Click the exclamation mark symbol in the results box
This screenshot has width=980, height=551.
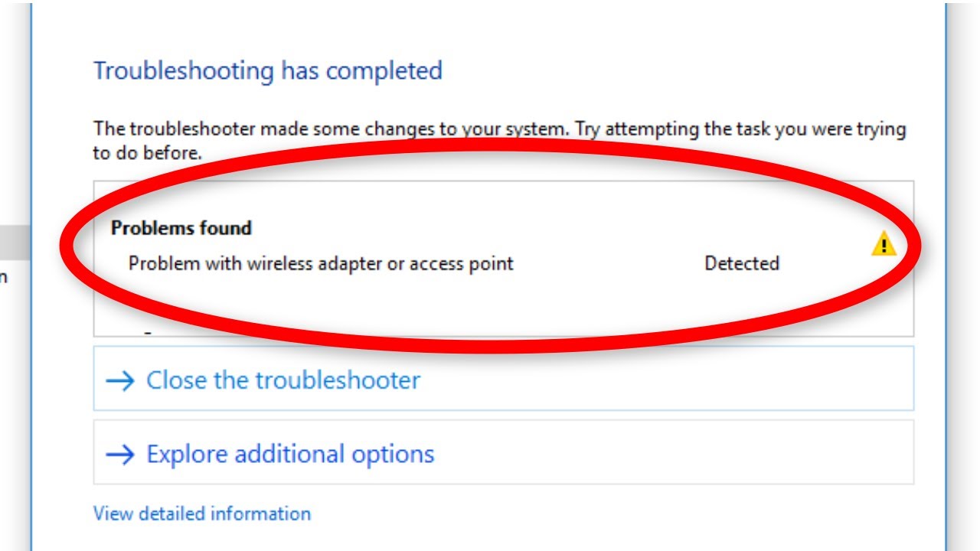click(x=885, y=243)
